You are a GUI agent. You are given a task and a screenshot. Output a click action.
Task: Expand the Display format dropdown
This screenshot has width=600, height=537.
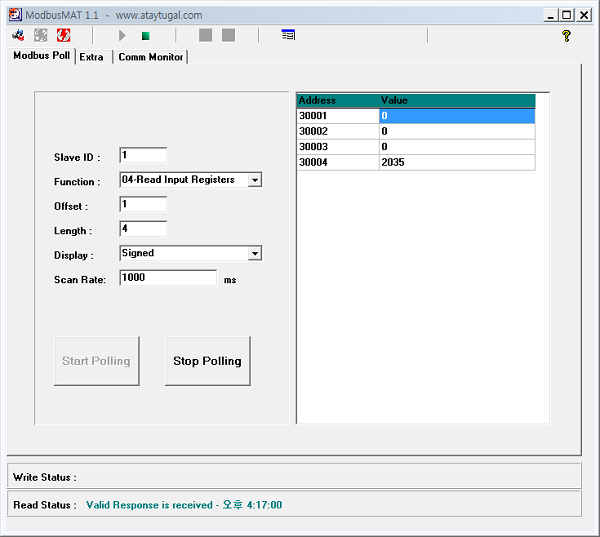[254, 254]
